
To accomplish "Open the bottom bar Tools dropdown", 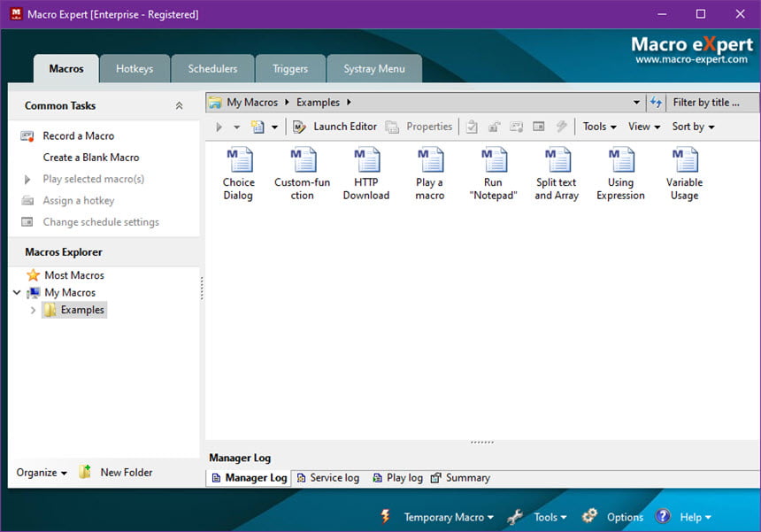I will pyautogui.click(x=550, y=518).
